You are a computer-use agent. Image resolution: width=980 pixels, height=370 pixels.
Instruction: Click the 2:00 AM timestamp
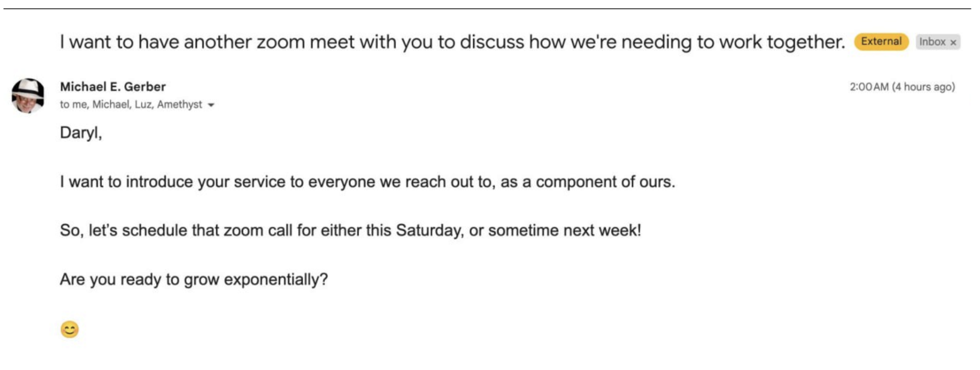[869, 87]
